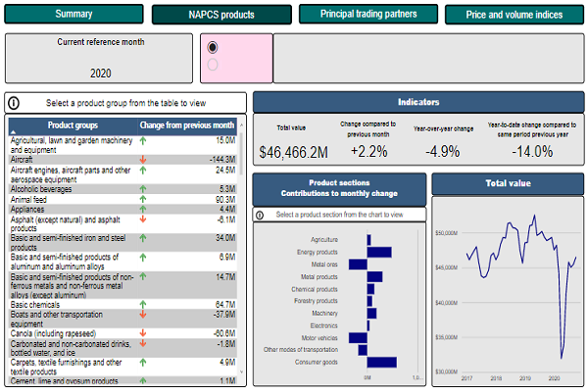Click the green up arrow for Animal feed
The image size is (588, 392).
144,199
